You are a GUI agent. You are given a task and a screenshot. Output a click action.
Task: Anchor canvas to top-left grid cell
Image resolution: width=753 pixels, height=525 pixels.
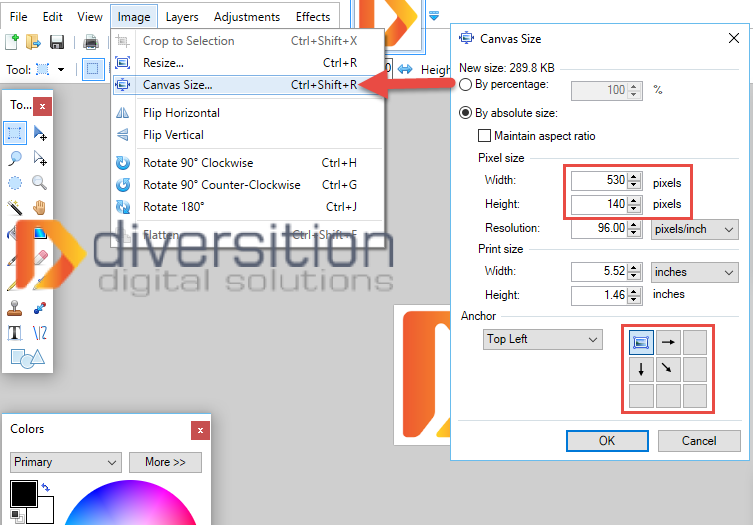(641, 342)
